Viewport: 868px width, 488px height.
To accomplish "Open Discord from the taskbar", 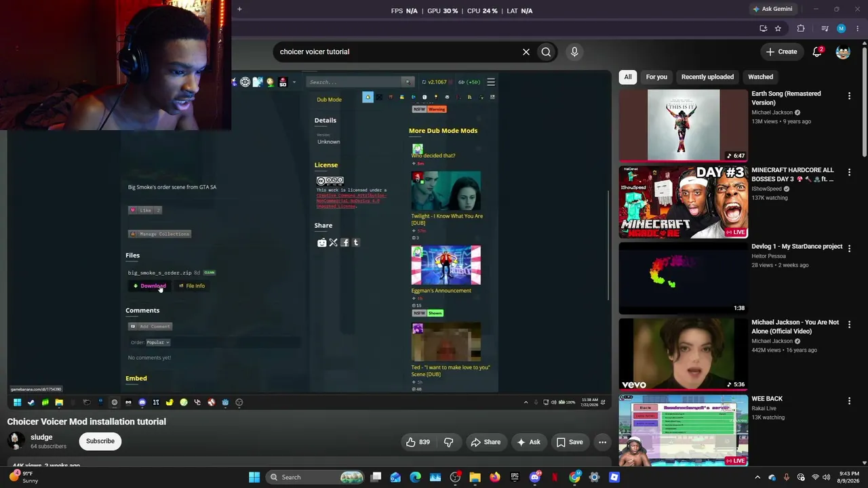I will 535,477.
